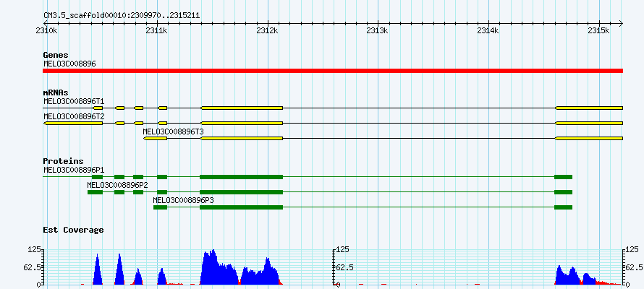Click the 2311k ruler label

click(158, 30)
